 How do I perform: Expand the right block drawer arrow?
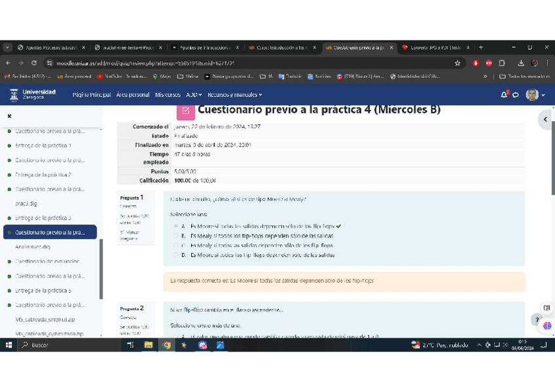click(545, 119)
